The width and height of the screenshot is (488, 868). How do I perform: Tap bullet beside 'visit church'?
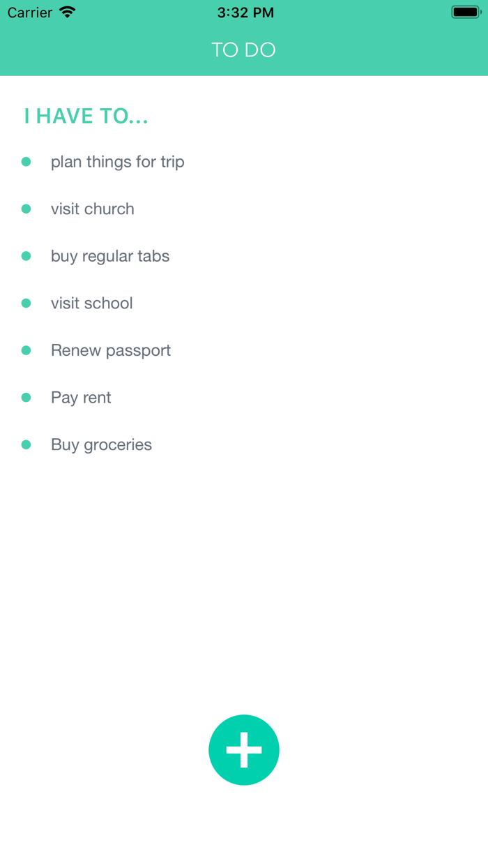tap(26, 209)
